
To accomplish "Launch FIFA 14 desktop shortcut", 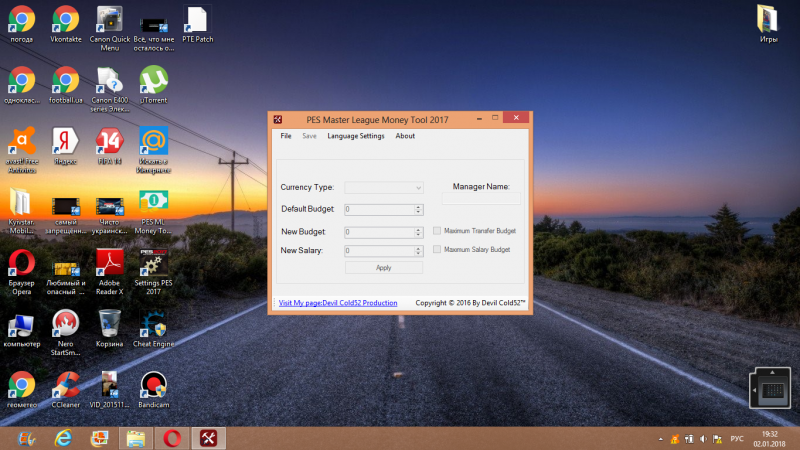I will click(110, 146).
